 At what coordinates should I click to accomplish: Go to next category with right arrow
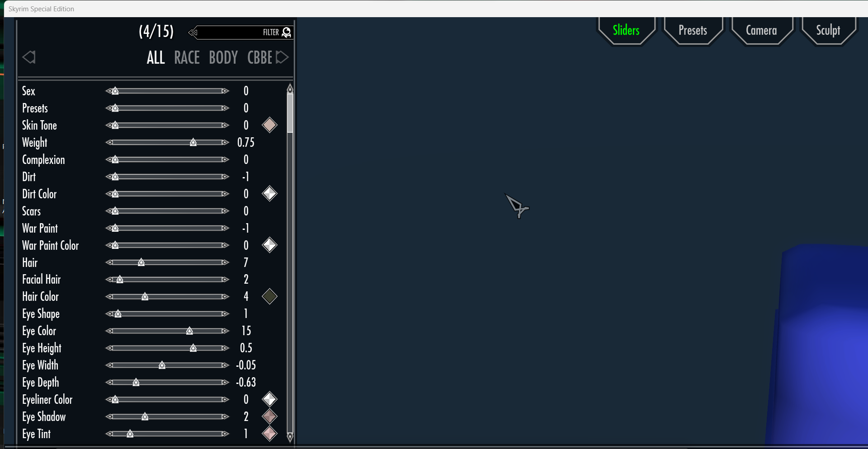click(x=282, y=57)
